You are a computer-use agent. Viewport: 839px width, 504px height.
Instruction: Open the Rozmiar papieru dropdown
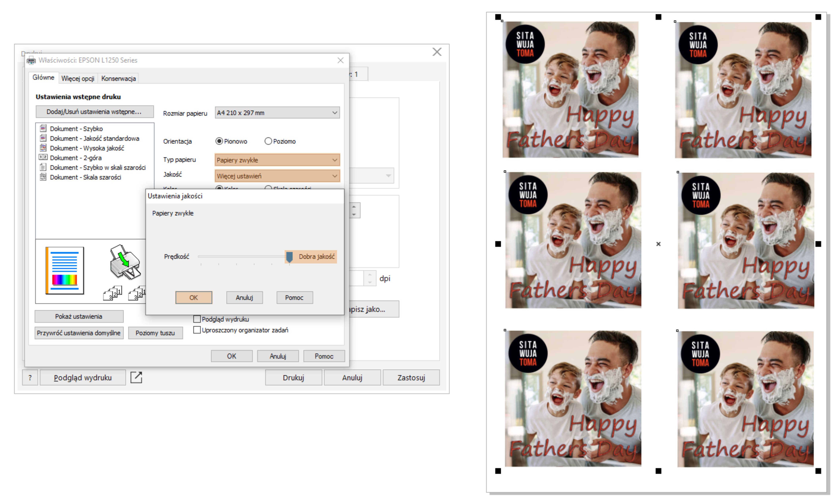(277, 113)
